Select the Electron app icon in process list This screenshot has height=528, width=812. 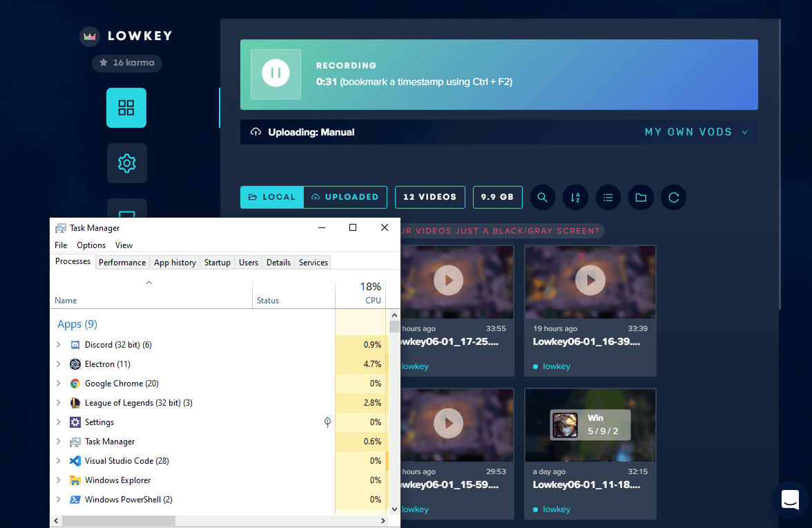coord(75,364)
